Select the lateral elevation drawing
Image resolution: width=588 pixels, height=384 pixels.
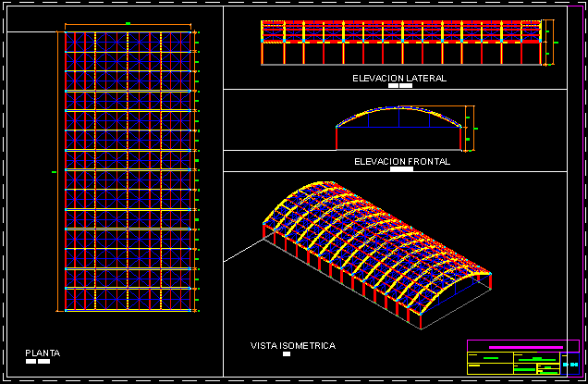click(400, 43)
